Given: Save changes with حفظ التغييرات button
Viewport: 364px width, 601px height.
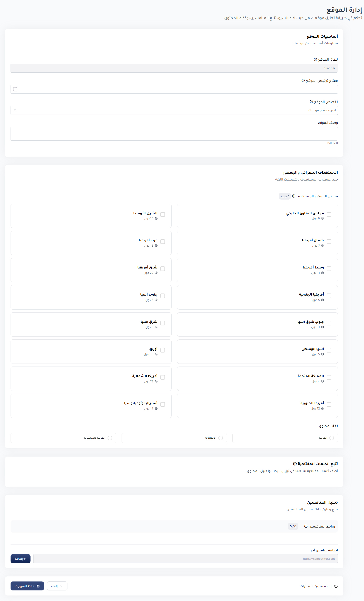Looking at the screenshot, I should coord(27,586).
